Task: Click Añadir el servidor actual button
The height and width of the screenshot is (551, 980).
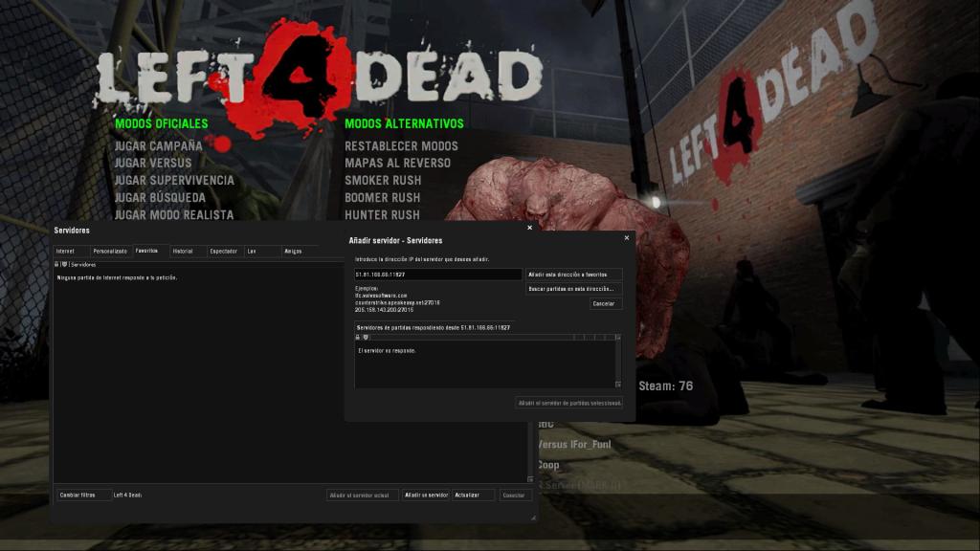Action: click(x=362, y=495)
